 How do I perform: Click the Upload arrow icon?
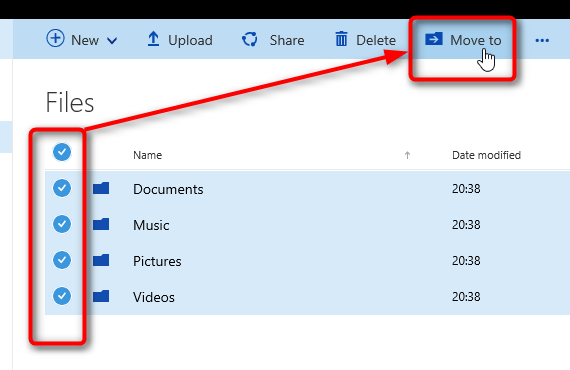[153, 39]
